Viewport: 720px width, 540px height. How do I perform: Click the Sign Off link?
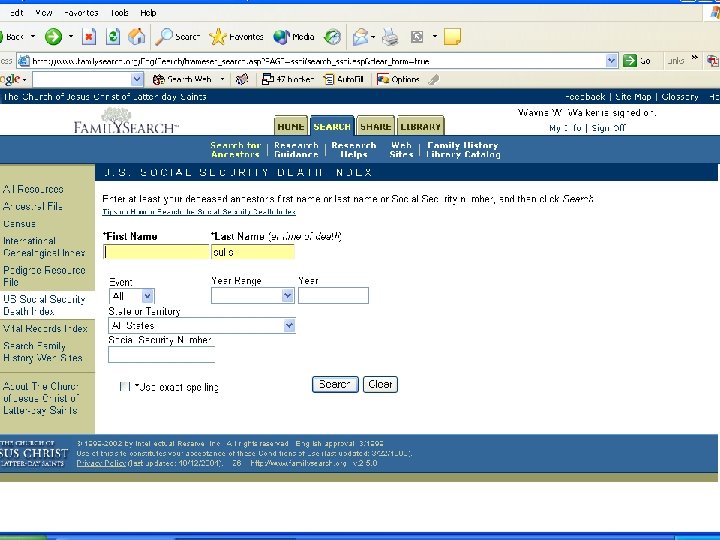pos(608,128)
